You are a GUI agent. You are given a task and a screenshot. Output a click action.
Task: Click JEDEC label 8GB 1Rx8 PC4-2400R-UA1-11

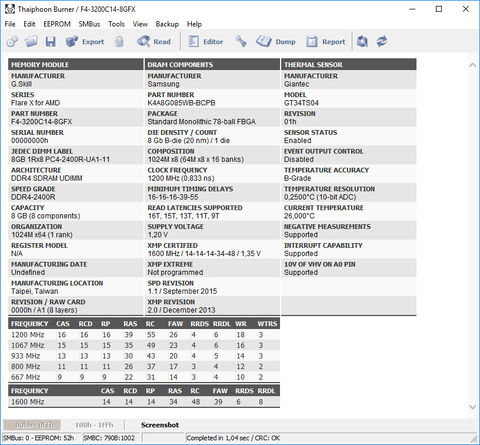60,159
